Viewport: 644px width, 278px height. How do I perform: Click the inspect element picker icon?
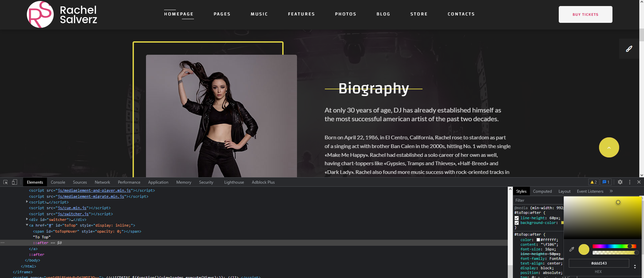(x=5, y=182)
